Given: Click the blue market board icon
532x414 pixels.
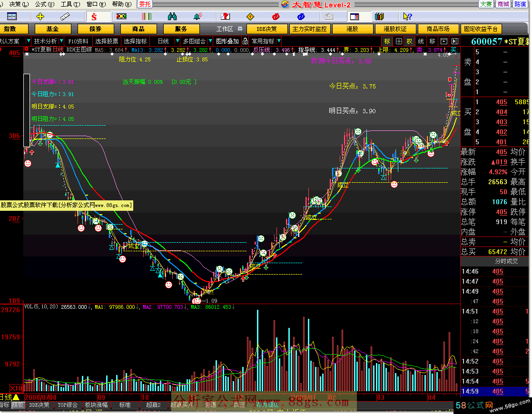Looking at the screenshot, I should click(12, 16).
